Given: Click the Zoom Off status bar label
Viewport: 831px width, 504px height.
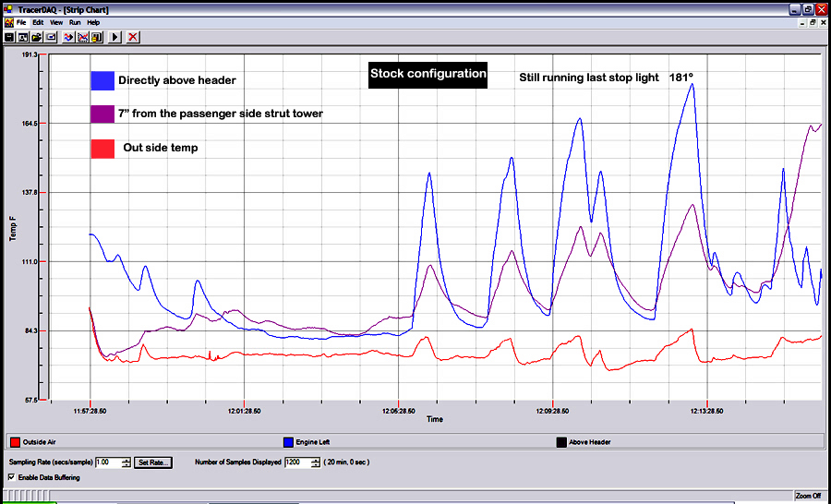Looking at the screenshot, I should pos(808,496).
